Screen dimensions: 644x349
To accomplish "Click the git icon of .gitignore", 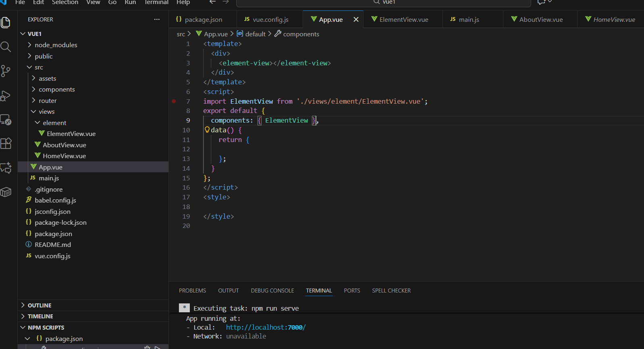I will coord(29,189).
